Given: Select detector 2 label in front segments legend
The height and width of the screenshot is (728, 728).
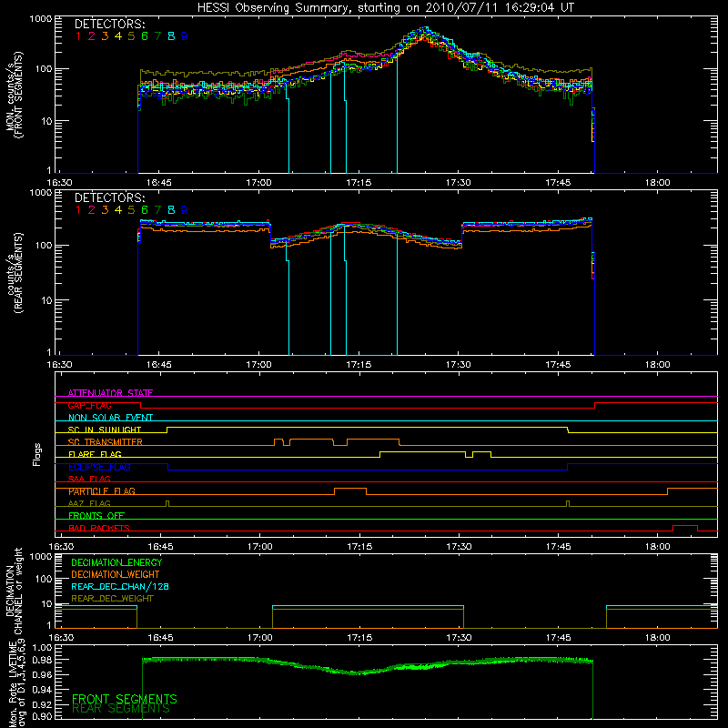Looking at the screenshot, I should click(92, 36).
